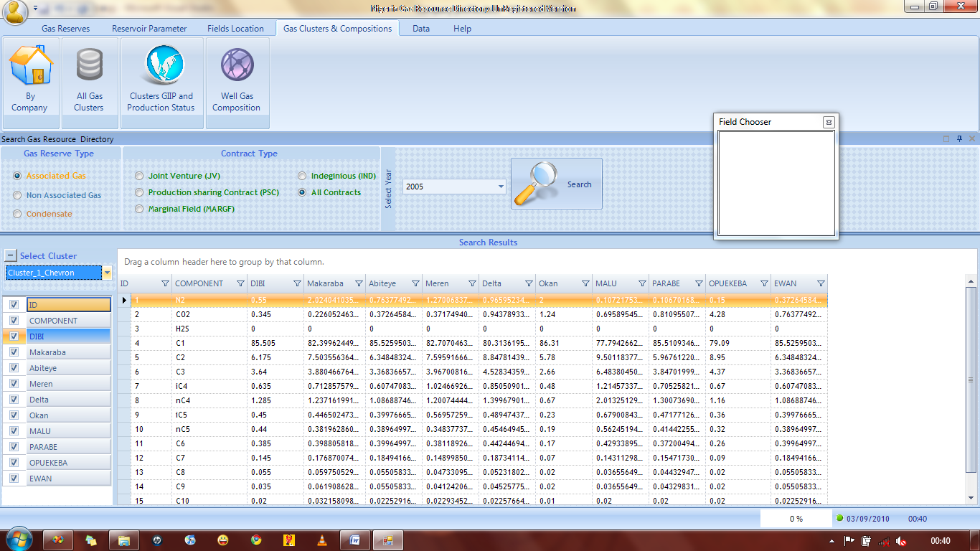The width and height of the screenshot is (980, 551).
Task: Open filter for the MALU column
Action: (x=642, y=283)
